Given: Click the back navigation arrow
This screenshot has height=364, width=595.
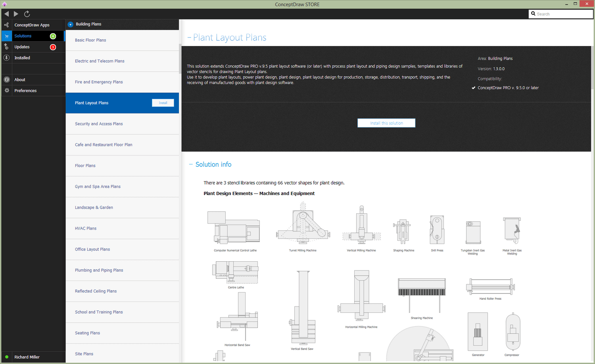Looking at the screenshot, I should [6, 14].
